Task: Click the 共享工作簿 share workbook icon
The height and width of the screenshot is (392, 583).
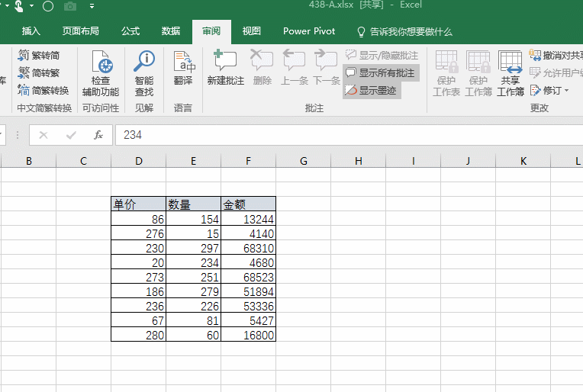Action: click(x=511, y=73)
